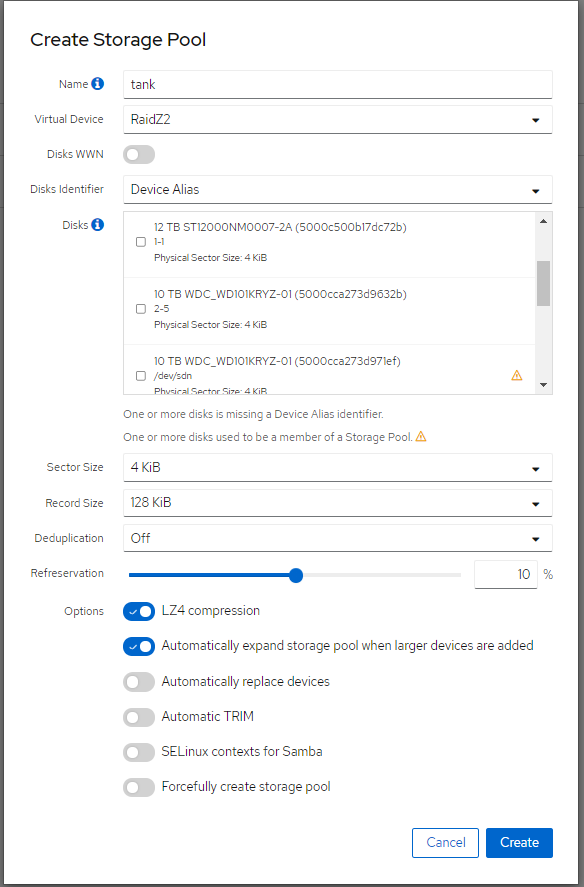Disable LZ4 compression

pyautogui.click(x=139, y=612)
